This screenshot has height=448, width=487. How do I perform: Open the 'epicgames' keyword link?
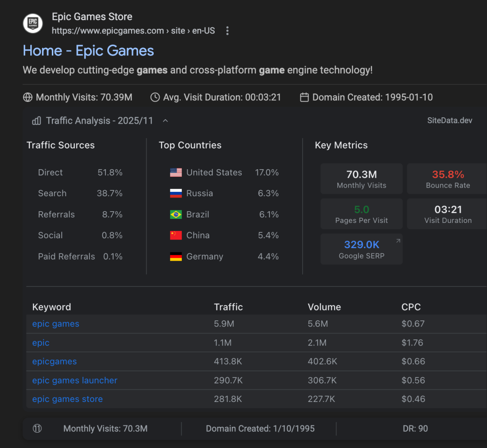click(55, 362)
